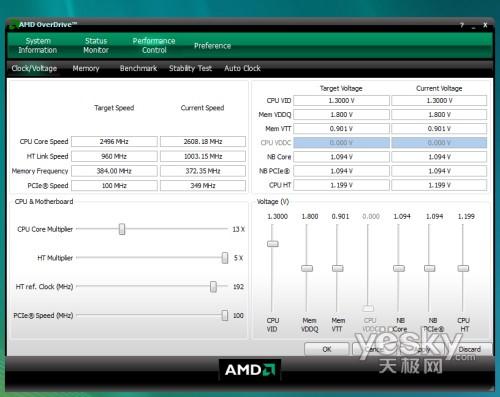Click the CPU Core Speed target field
The height and width of the screenshot is (397, 500).
(x=114, y=141)
